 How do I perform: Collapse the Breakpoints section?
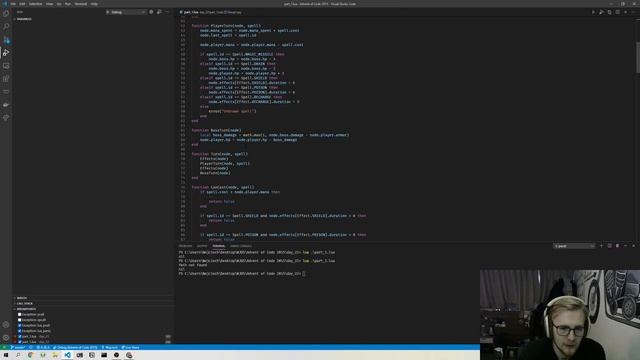point(93,309)
